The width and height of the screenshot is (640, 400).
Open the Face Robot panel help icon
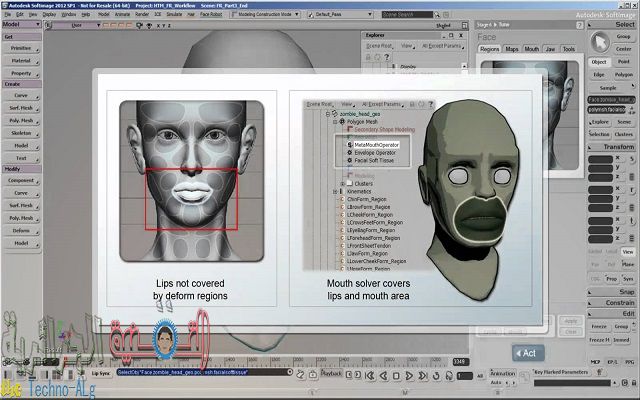(579, 25)
